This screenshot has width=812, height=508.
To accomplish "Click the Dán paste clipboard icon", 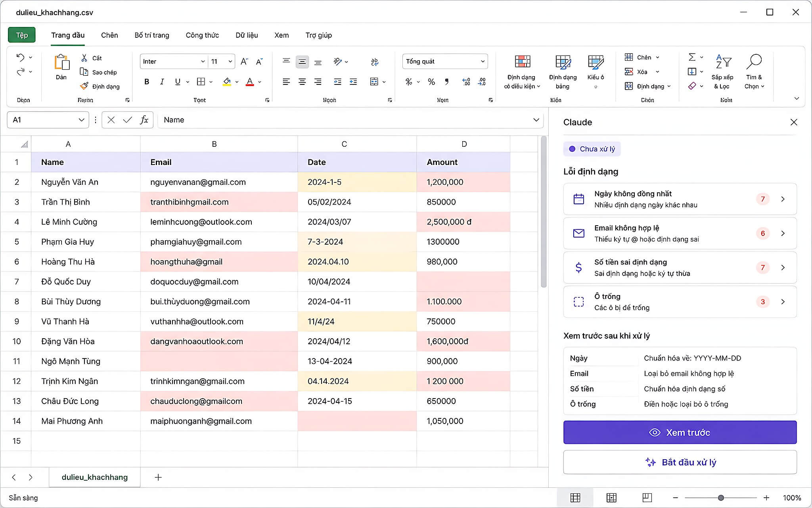I will click(x=61, y=62).
